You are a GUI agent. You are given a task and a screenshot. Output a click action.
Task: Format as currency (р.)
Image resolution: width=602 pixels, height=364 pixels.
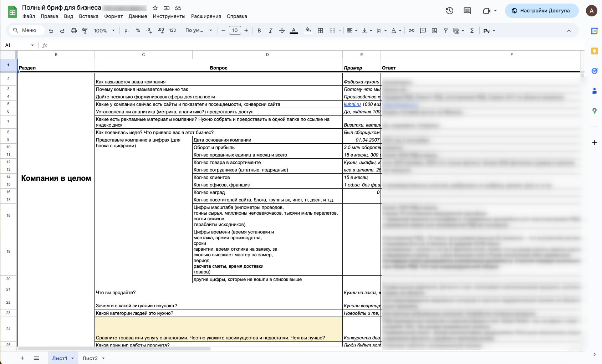point(127,31)
